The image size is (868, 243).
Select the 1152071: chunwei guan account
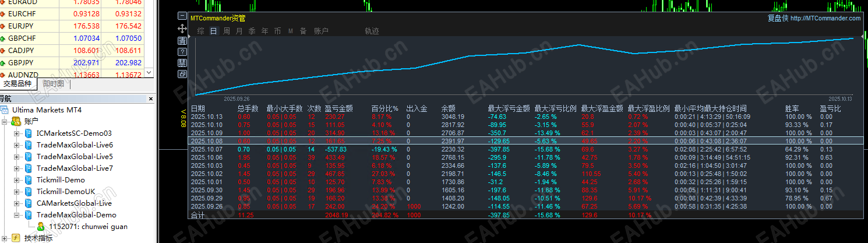click(88, 227)
